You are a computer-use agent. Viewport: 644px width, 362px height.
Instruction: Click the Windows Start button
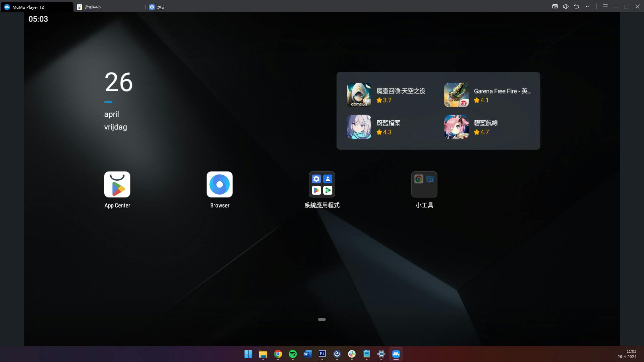pyautogui.click(x=248, y=354)
